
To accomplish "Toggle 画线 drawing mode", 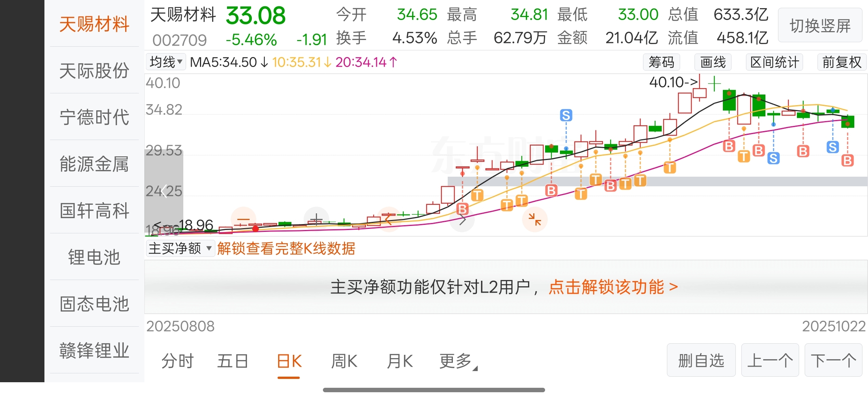I will coord(713,62).
